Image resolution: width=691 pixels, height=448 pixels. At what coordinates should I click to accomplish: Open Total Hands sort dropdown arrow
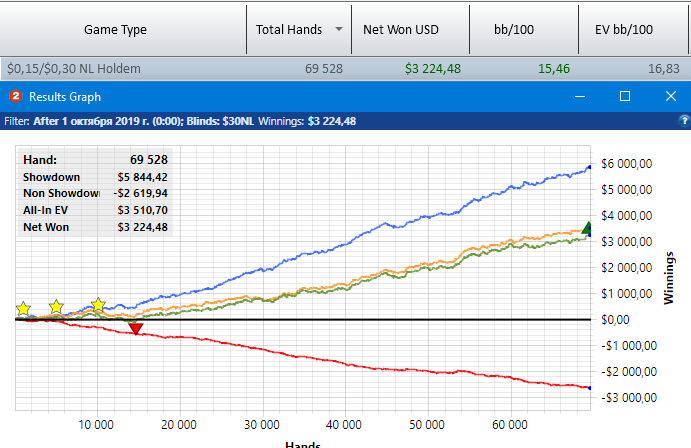click(338, 30)
